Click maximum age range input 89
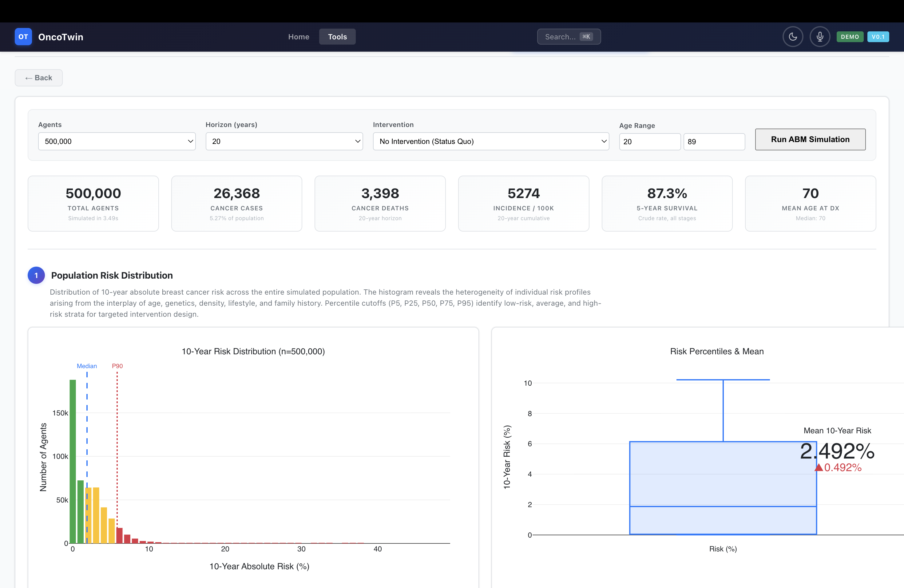 714,142
